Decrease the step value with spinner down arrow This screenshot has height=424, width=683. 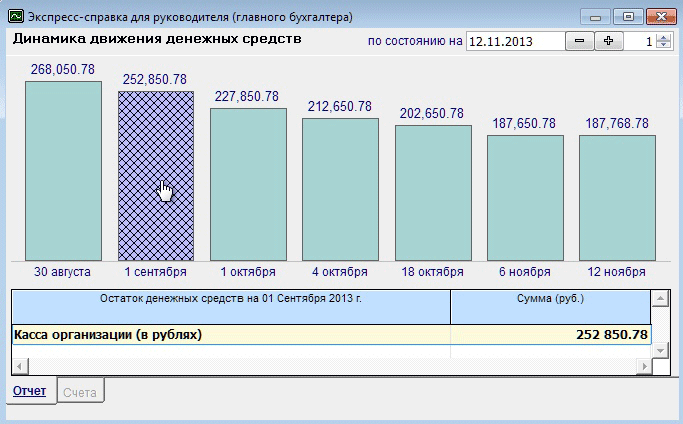click(x=663, y=45)
